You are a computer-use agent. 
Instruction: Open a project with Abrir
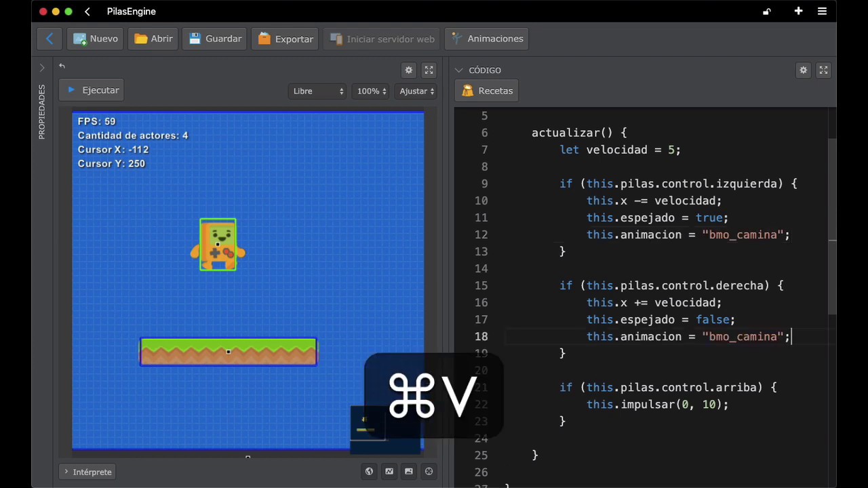tap(153, 39)
